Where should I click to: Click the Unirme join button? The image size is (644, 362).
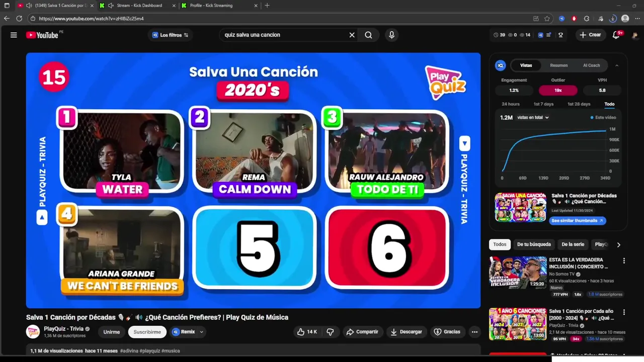coord(112,332)
